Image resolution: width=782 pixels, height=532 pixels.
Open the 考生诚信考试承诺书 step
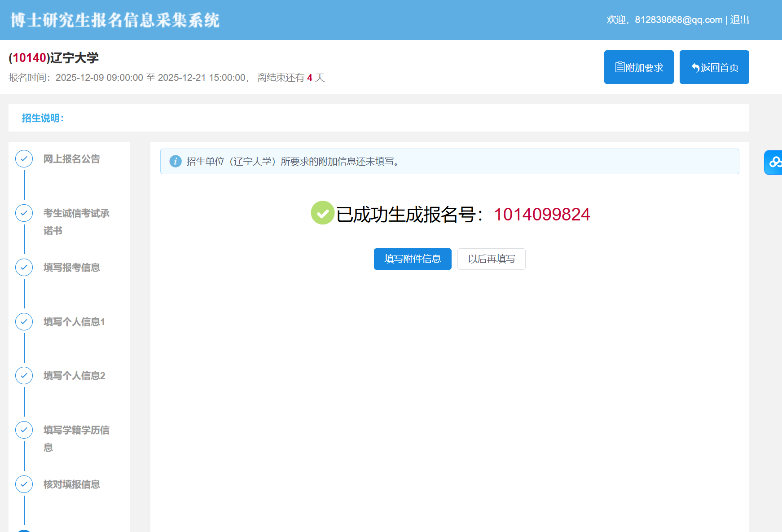tap(76, 222)
